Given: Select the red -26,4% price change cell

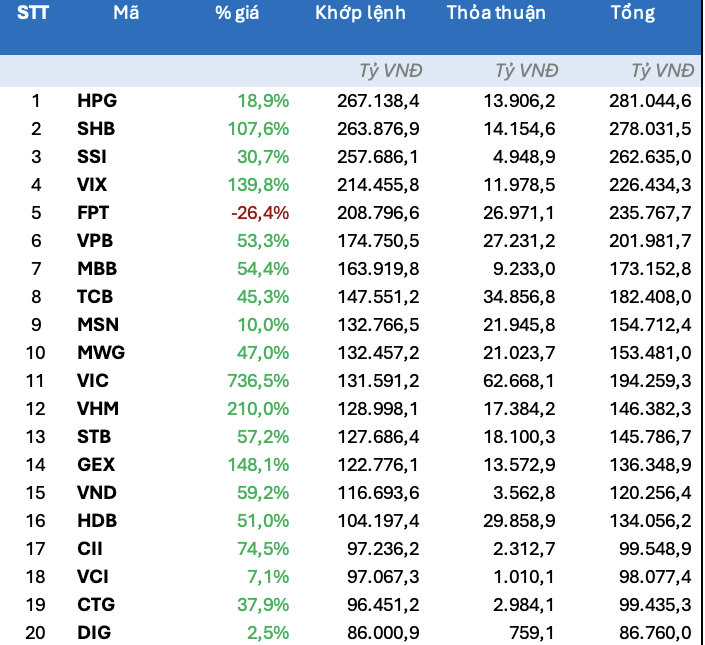Looking at the screenshot, I should 260,212.
